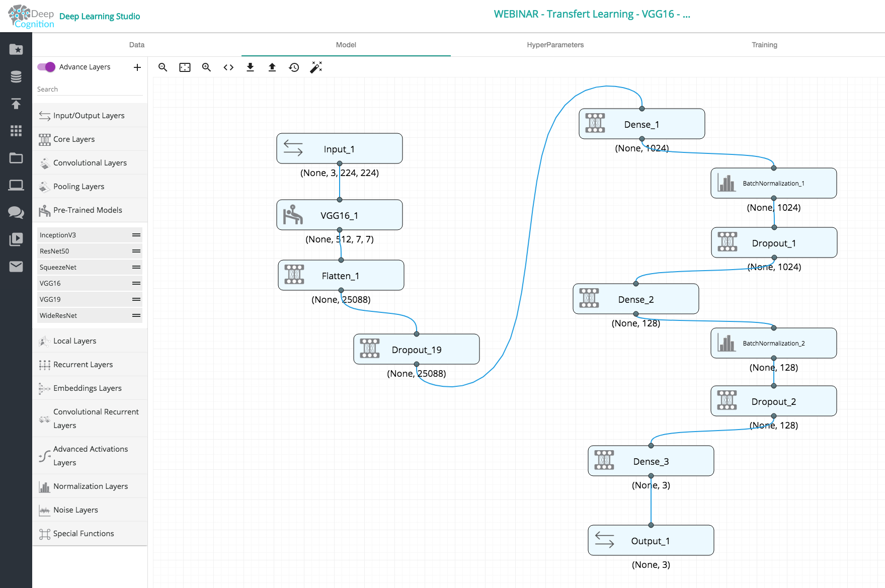
Task: Click the zoom out magnifier icon
Action: (x=163, y=67)
